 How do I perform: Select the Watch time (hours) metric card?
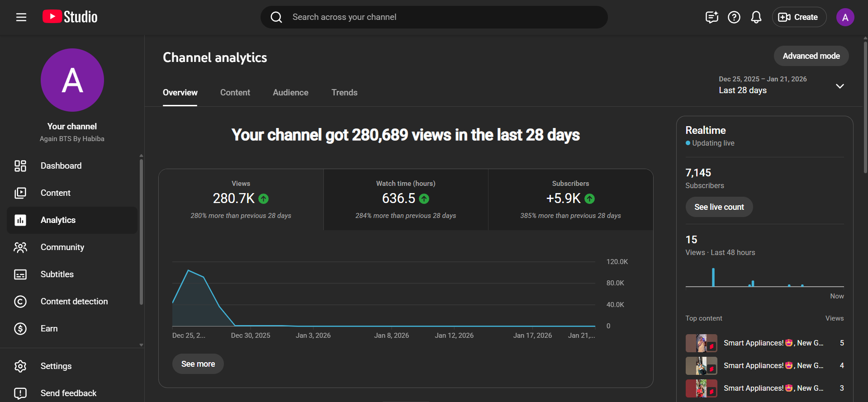406,199
